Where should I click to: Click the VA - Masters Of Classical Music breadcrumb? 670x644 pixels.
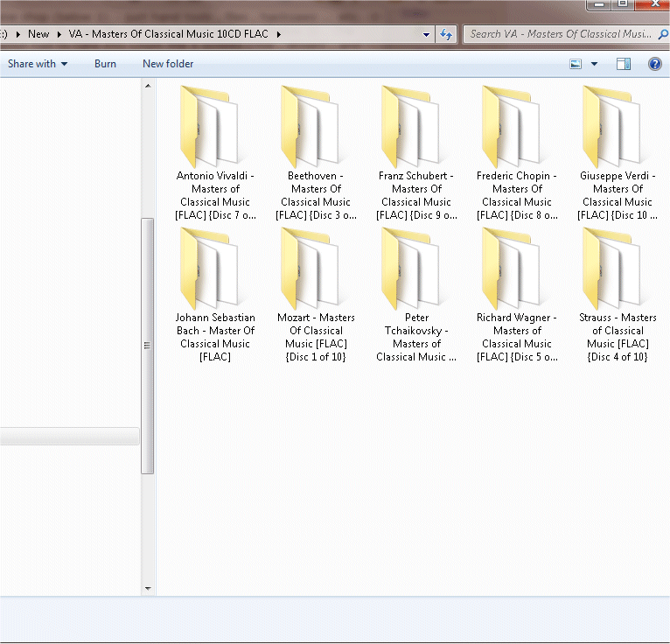(168, 34)
